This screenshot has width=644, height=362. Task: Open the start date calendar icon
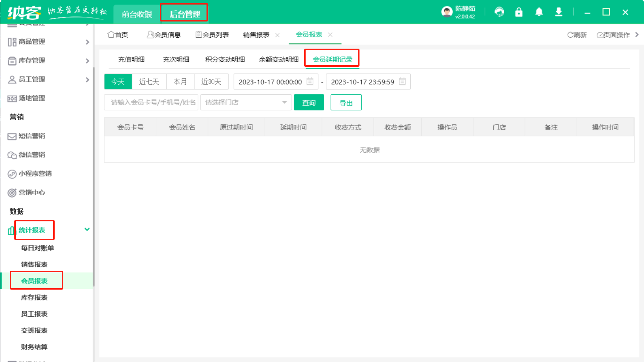tap(310, 81)
